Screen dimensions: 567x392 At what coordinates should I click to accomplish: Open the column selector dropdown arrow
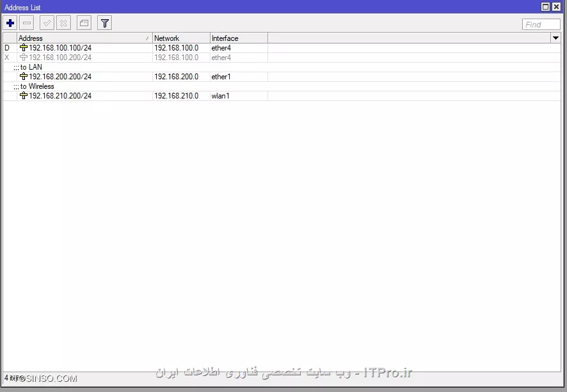(555, 38)
